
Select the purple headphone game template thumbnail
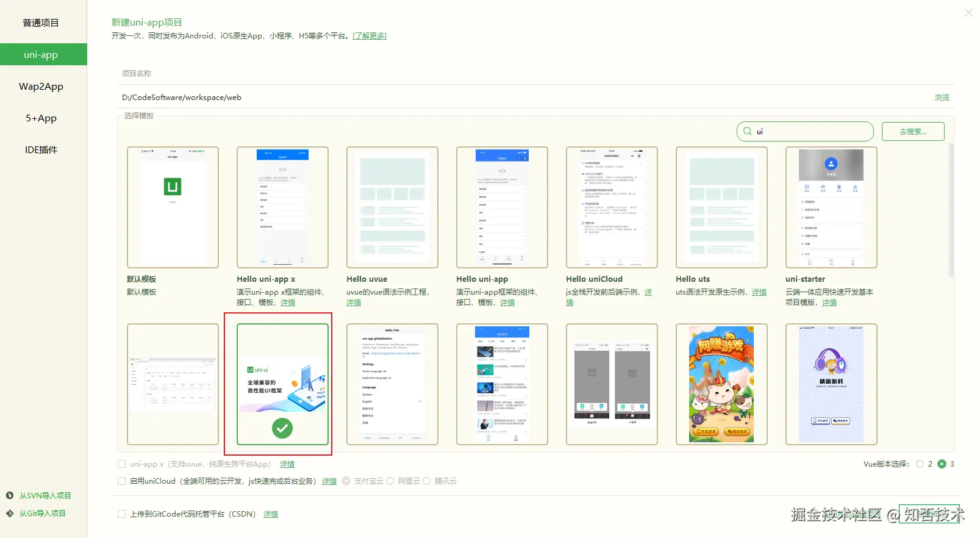[831, 384]
